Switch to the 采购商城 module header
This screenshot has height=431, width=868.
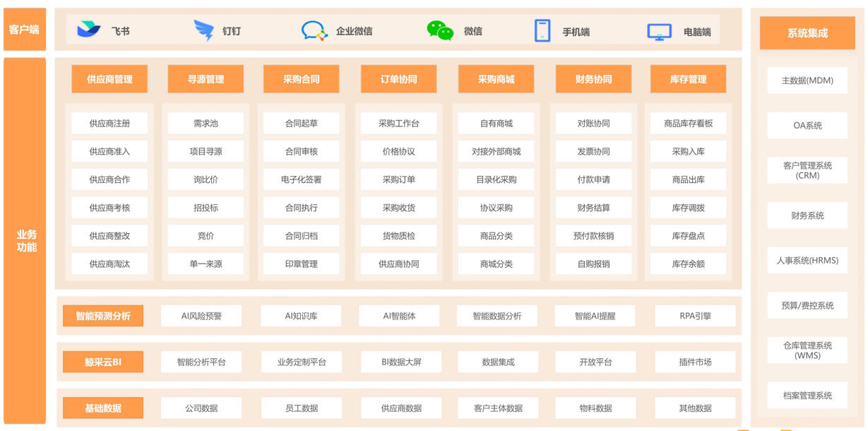coord(496,79)
